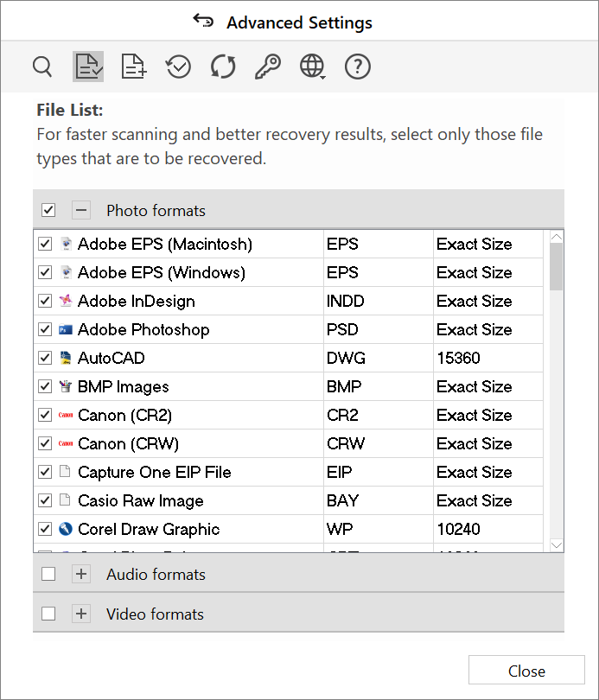
Task: Open the key activation icon
Action: [x=267, y=67]
